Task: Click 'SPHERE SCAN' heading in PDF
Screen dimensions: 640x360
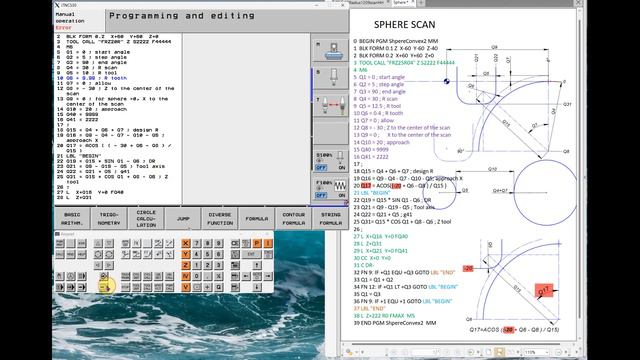Action: pyautogui.click(x=404, y=25)
